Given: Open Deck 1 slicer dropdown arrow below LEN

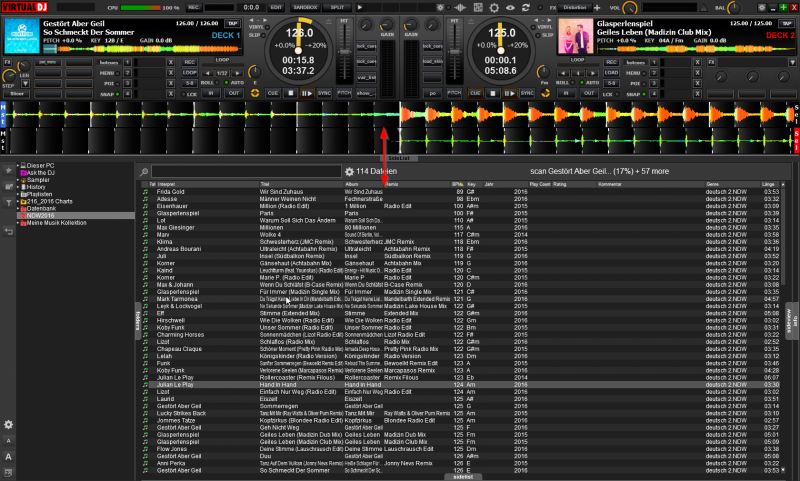Looking at the screenshot, I should [25, 84].
